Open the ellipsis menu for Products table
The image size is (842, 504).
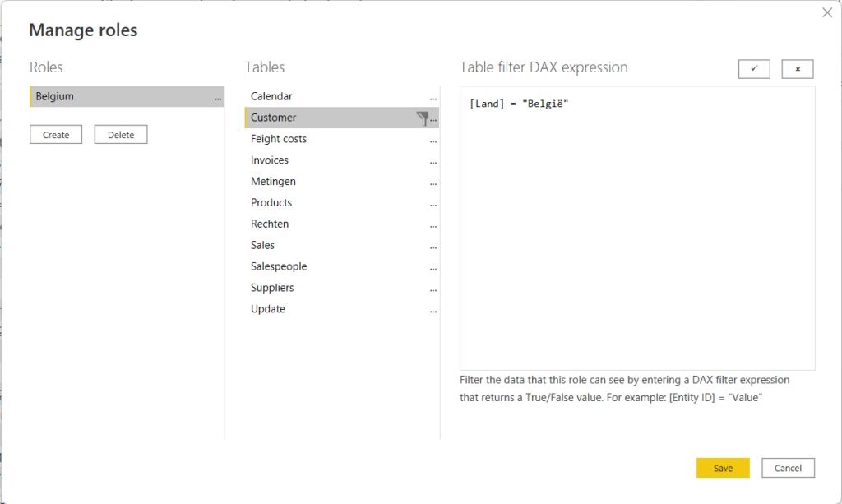tap(433, 204)
